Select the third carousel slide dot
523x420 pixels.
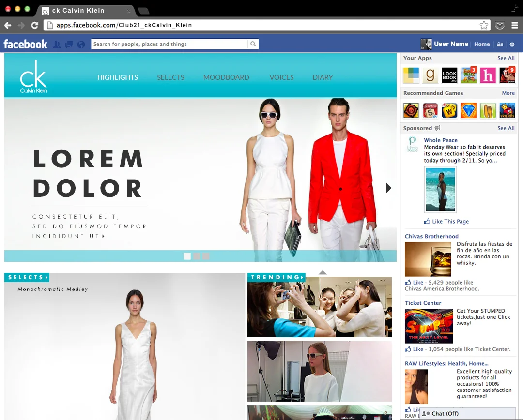(x=206, y=256)
